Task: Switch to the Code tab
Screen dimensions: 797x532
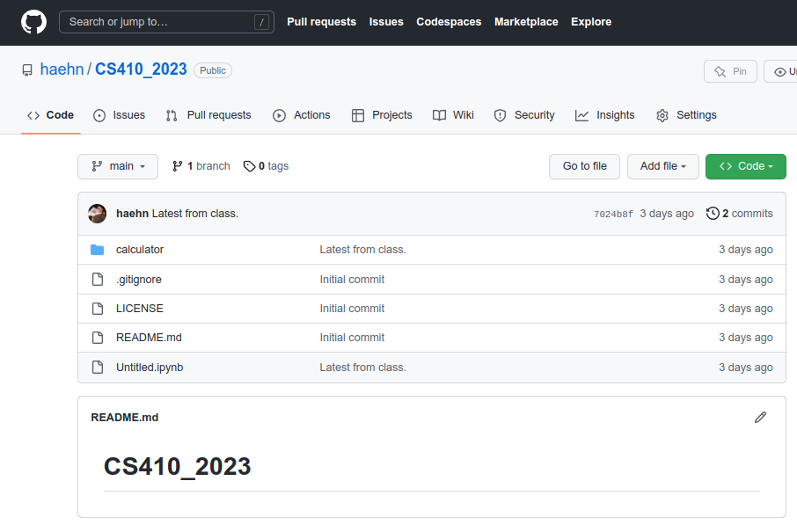Action: click(x=50, y=115)
